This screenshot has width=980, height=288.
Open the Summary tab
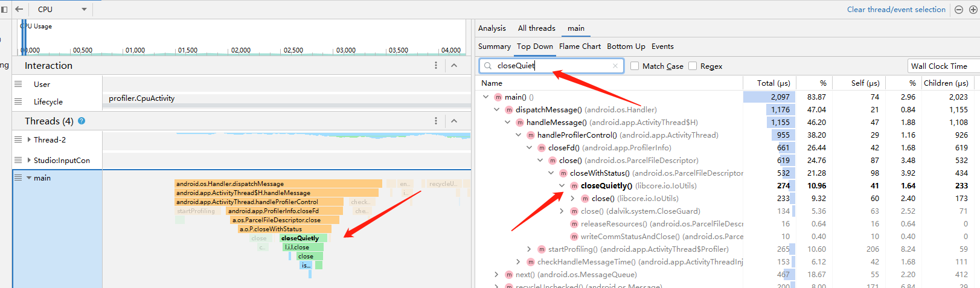tap(494, 46)
